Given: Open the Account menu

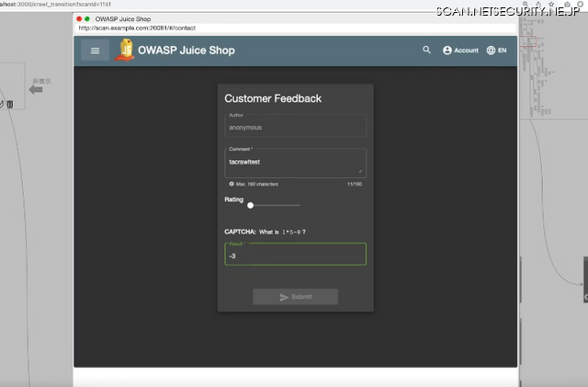Looking at the screenshot, I should (460, 51).
